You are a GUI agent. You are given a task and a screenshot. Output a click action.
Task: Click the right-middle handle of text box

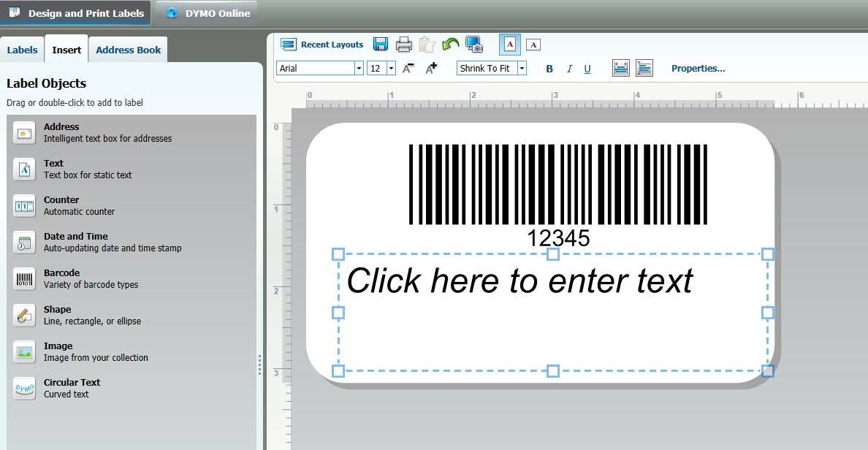767,313
